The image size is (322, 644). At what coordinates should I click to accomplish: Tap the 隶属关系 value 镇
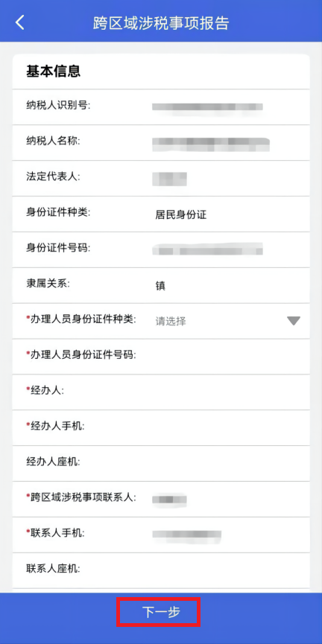pos(160,286)
